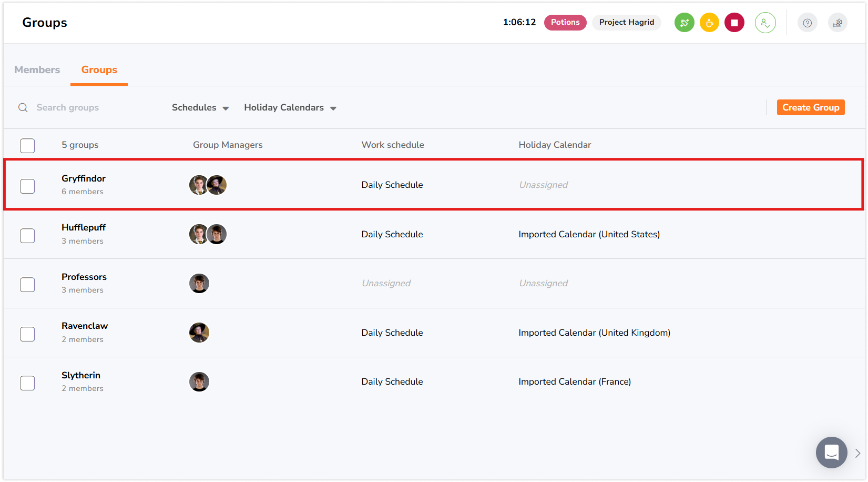The image size is (868, 482).
Task: Open the Holiday Calendars filter dropdown
Action: pos(290,108)
